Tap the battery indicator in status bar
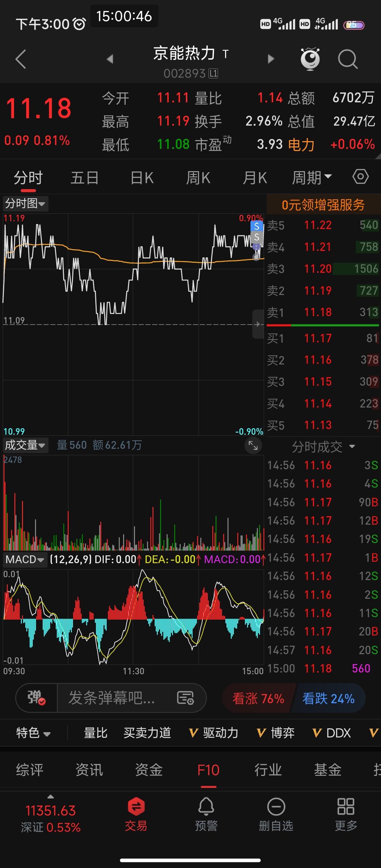This screenshot has width=381, height=868. coord(354,25)
